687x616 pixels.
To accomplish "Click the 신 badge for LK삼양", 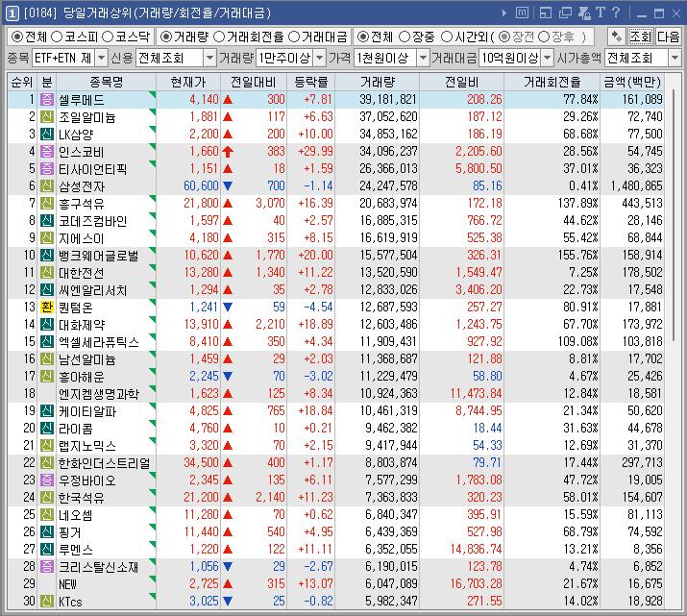I will click(x=47, y=135).
